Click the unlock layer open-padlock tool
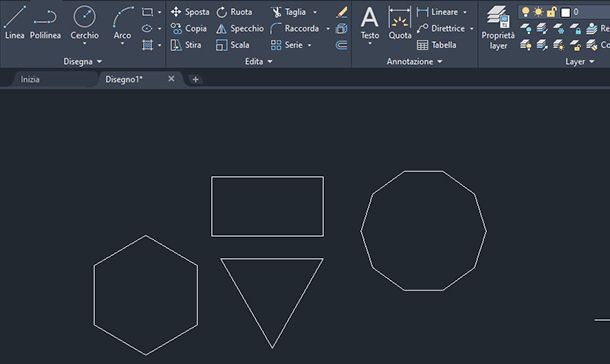The width and height of the screenshot is (610, 364). (x=575, y=45)
